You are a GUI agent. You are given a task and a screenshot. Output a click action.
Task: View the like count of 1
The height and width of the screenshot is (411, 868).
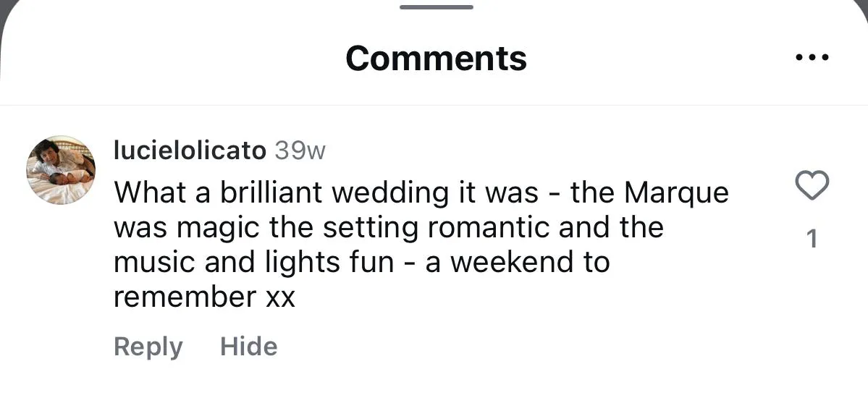[812, 238]
